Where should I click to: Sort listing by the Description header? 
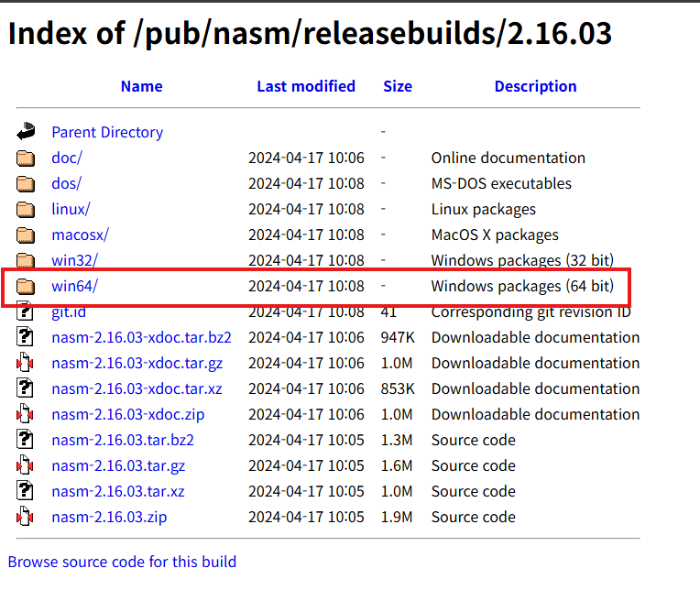[x=535, y=86]
